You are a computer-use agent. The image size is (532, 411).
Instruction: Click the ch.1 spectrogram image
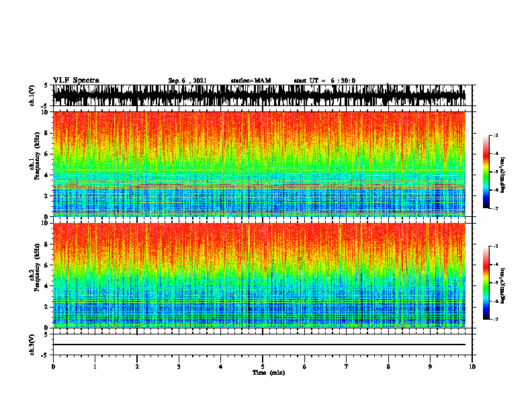click(259, 164)
